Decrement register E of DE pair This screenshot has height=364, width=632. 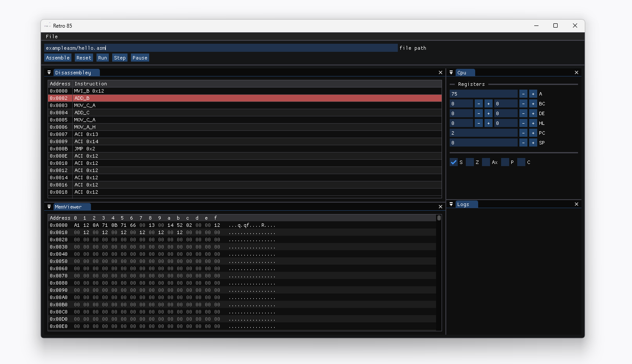click(523, 113)
